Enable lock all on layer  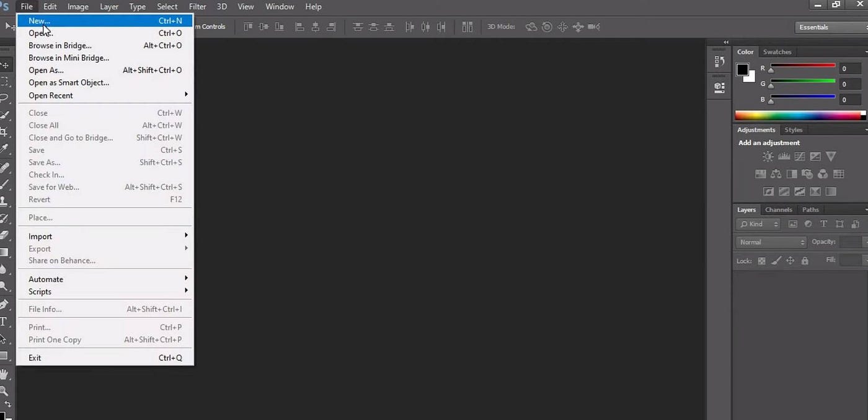pyautogui.click(x=805, y=260)
